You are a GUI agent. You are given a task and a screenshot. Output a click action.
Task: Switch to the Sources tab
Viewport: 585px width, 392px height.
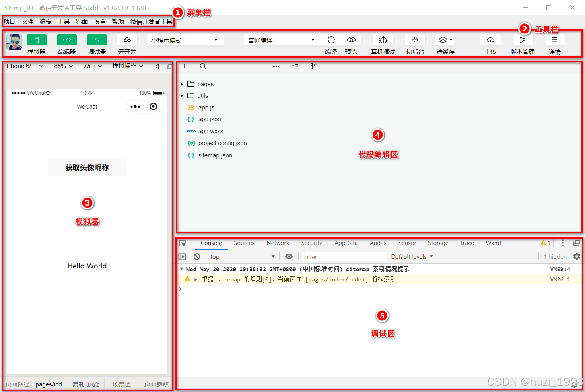click(244, 243)
